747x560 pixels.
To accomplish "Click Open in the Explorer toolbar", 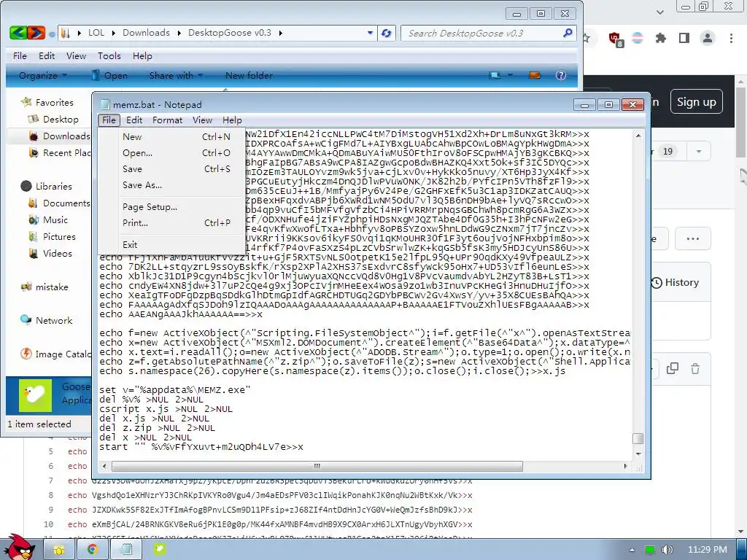I will [109, 75].
